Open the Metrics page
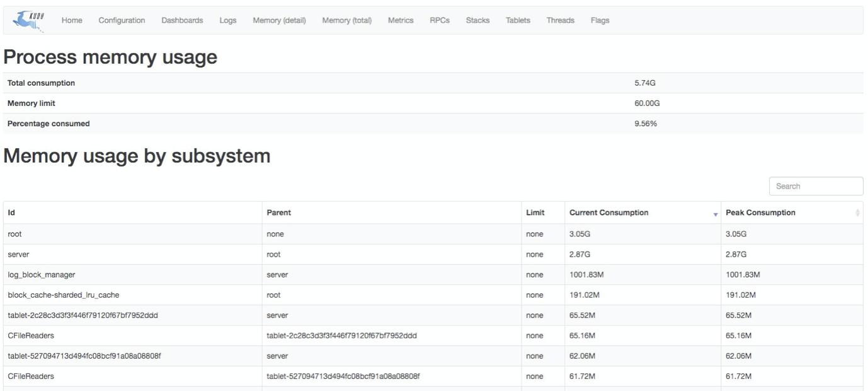The width and height of the screenshot is (868, 391). click(401, 20)
